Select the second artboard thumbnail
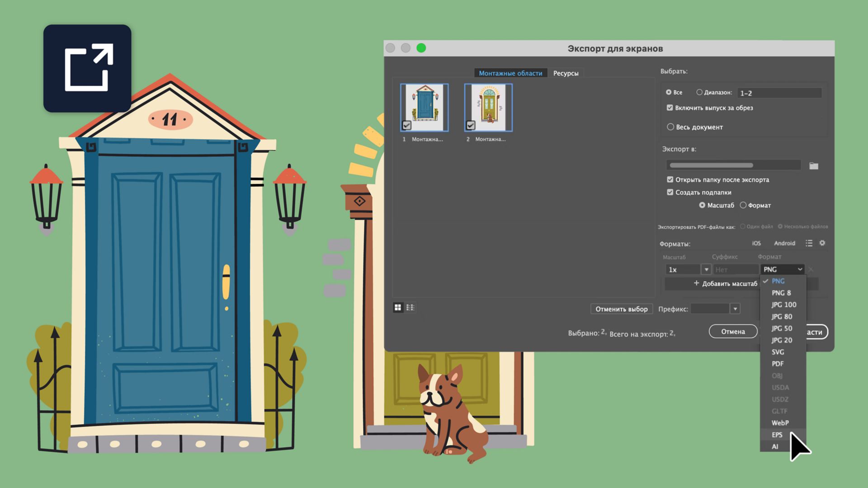 tap(488, 108)
